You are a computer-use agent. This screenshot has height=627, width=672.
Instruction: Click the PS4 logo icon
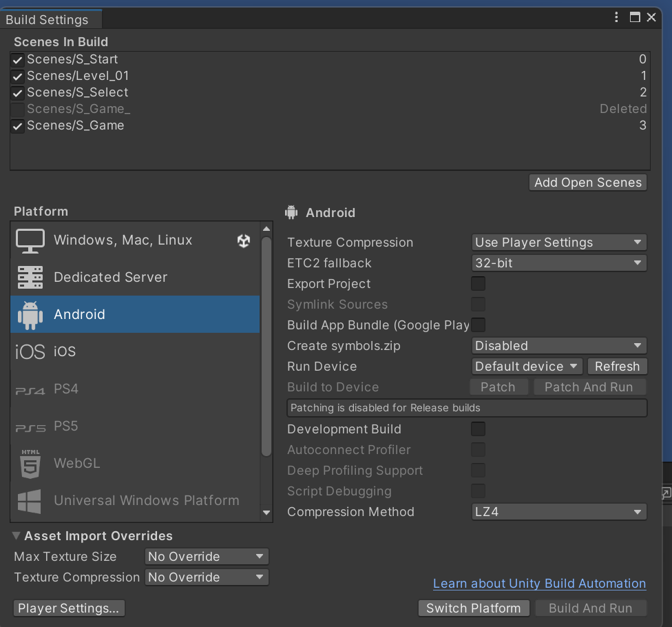pos(30,391)
